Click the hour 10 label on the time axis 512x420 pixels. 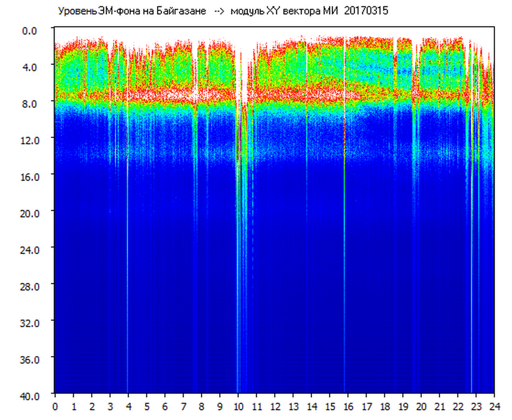pos(238,406)
